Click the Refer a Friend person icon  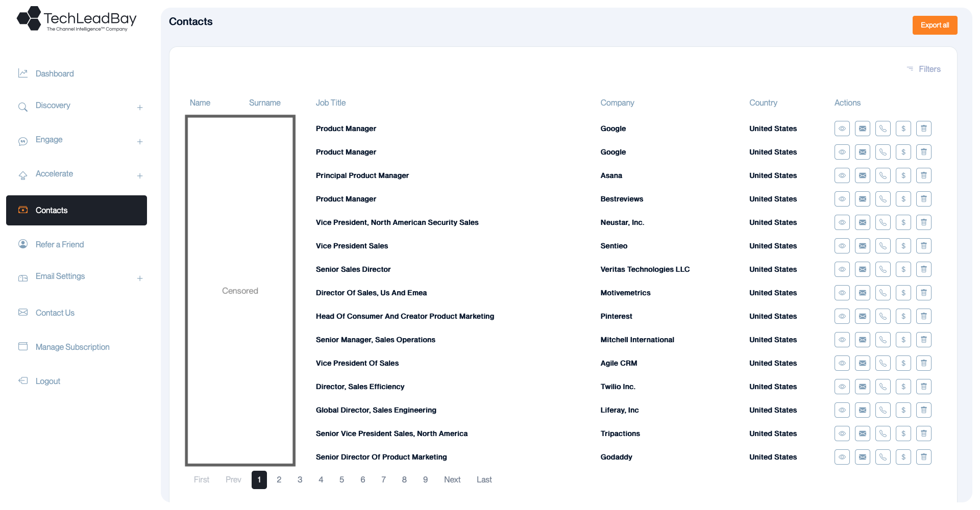click(x=23, y=244)
